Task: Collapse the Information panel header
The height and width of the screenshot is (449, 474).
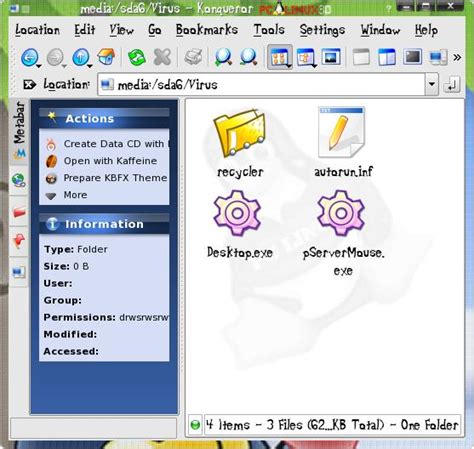Action: [104, 224]
